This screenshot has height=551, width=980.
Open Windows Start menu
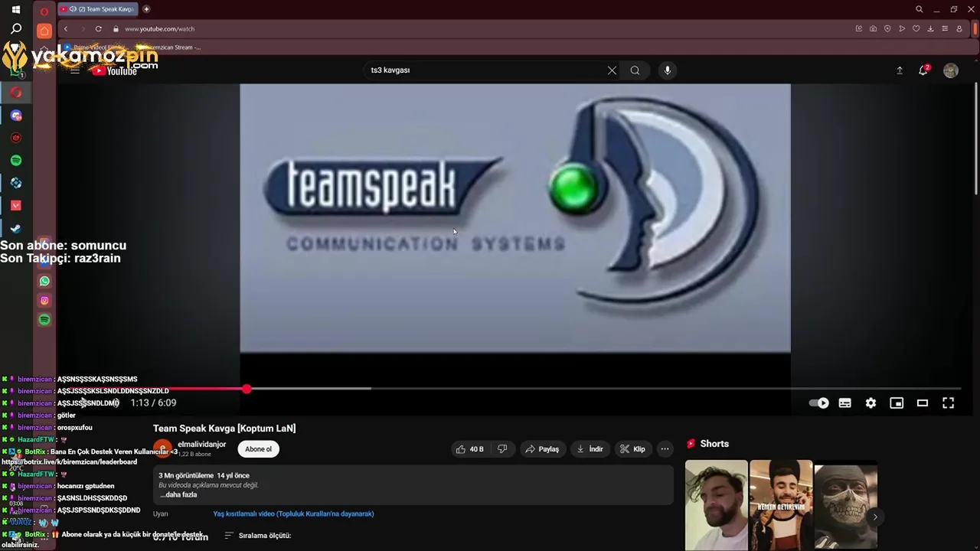pos(15,10)
